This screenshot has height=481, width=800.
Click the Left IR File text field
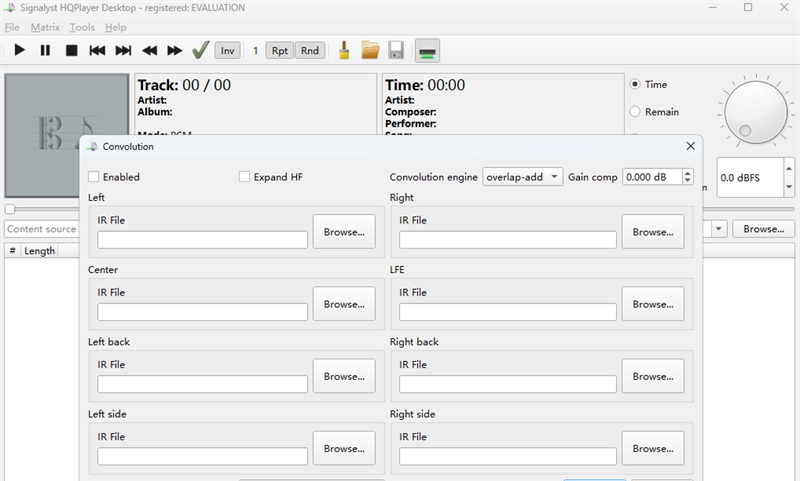coord(203,240)
